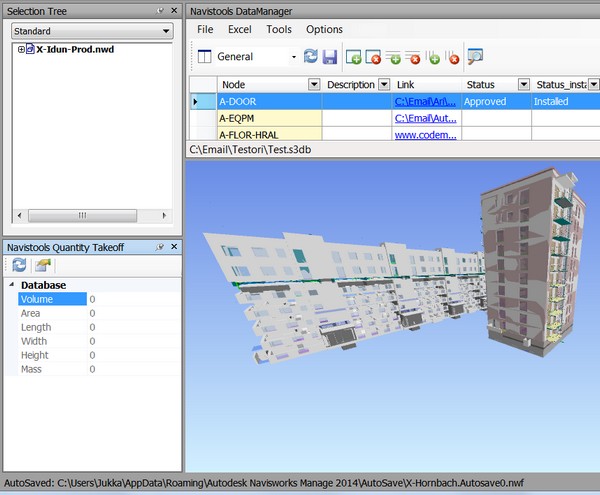The height and width of the screenshot is (495, 600).
Task: Close the Selection Tree panel
Action: click(x=174, y=10)
